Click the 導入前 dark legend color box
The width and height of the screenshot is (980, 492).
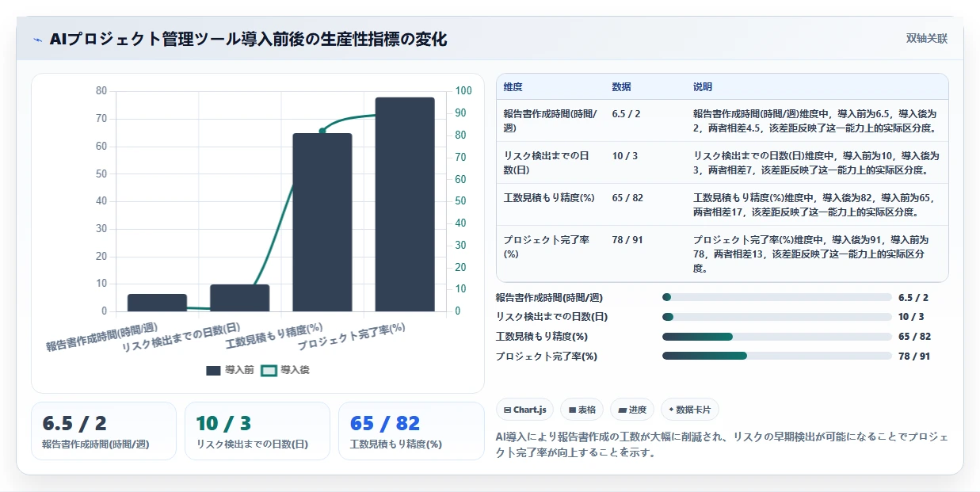pos(214,370)
